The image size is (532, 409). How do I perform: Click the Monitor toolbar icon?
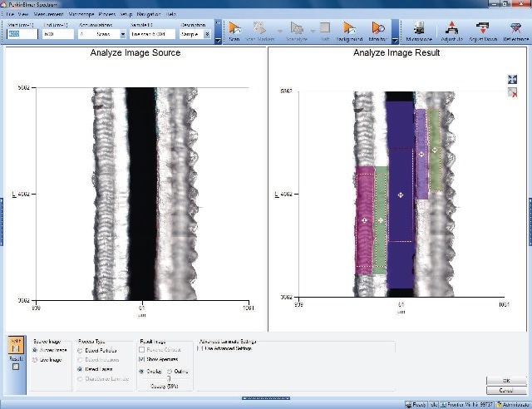pos(379,30)
